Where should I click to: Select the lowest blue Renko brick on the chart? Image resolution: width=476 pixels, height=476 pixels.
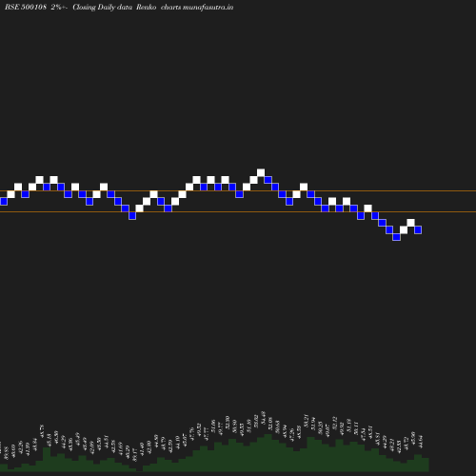(x=396, y=237)
